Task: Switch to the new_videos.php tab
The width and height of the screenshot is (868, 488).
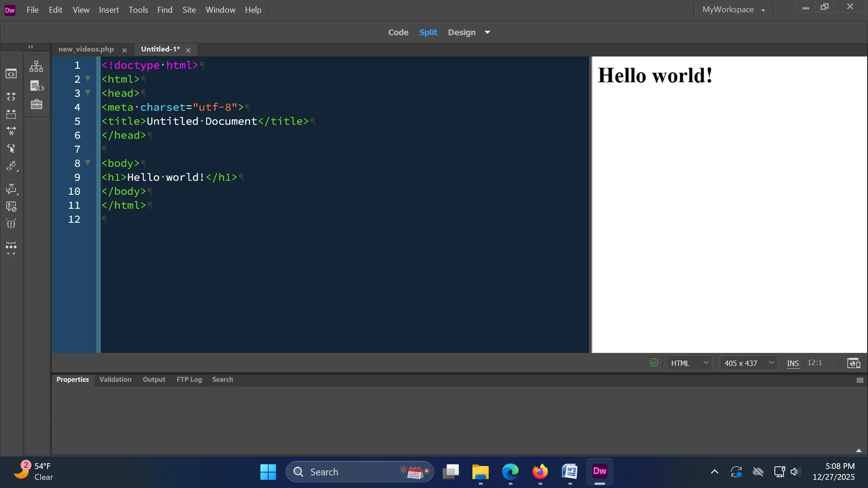Action: tap(86, 49)
